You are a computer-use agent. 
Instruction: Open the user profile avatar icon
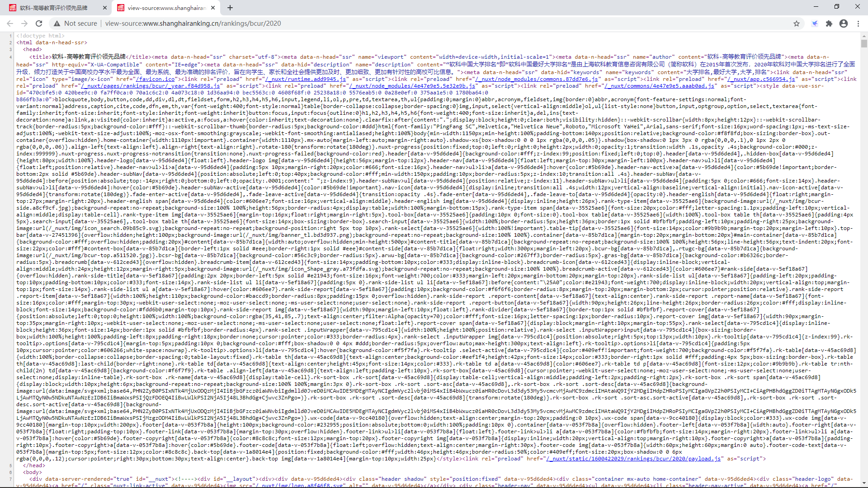point(844,23)
